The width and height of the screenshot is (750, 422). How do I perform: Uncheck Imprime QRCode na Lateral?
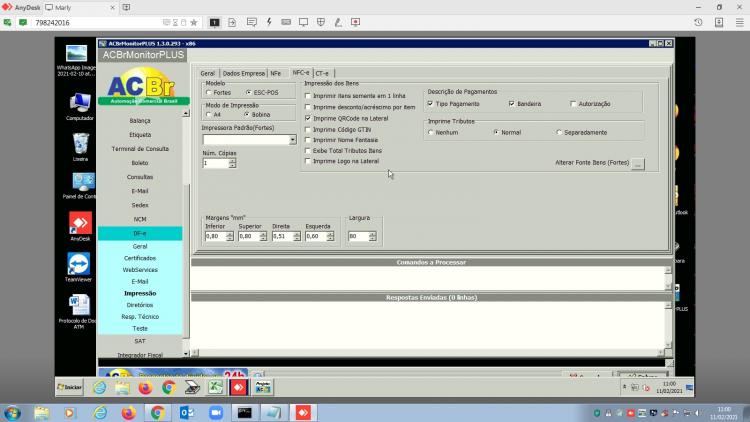308,118
